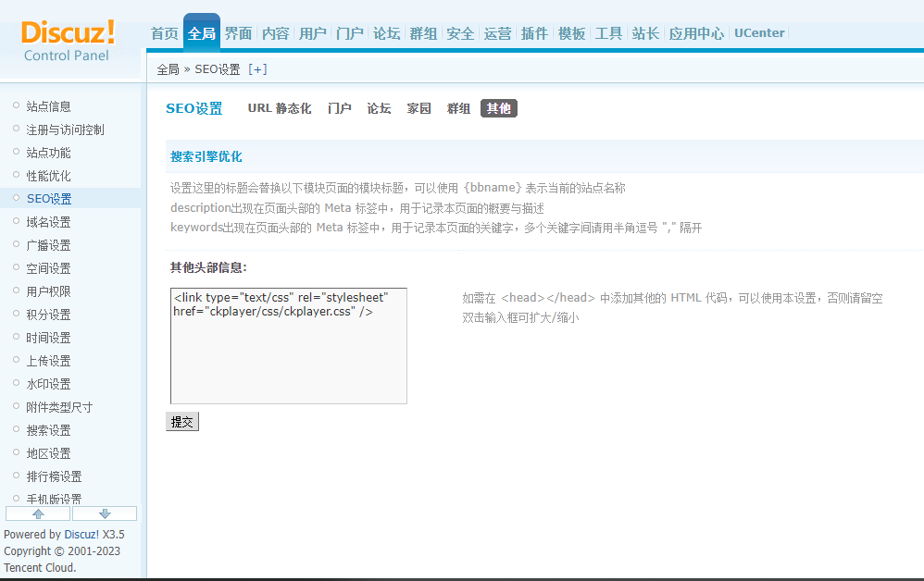Open the 应用中心 navigation item

coord(696,33)
